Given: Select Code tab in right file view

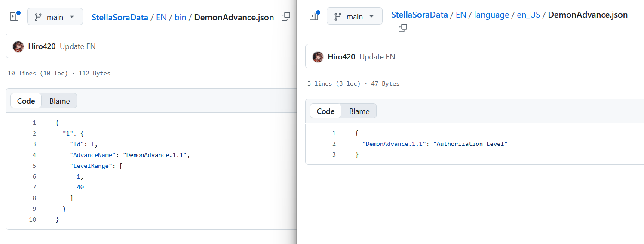Looking at the screenshot, I should click(325, 111).
